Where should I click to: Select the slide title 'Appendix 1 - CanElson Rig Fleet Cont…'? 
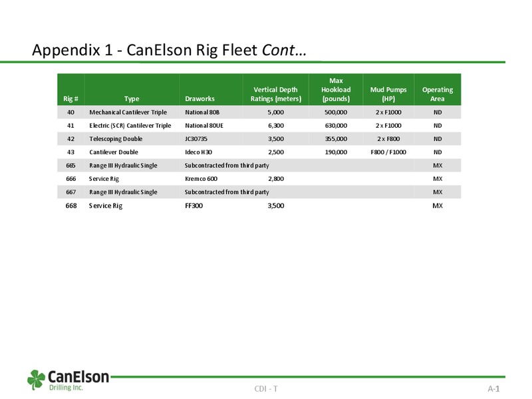click(169, 50)
